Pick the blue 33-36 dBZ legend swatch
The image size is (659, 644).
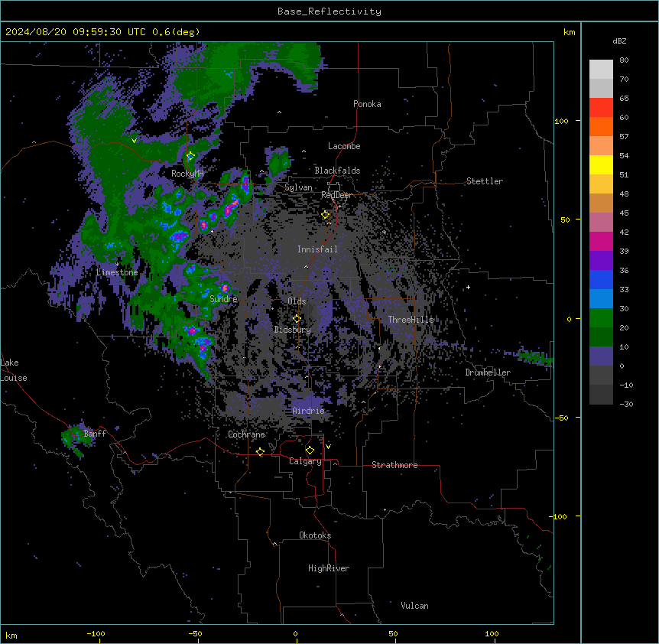(x=601, y=280)
